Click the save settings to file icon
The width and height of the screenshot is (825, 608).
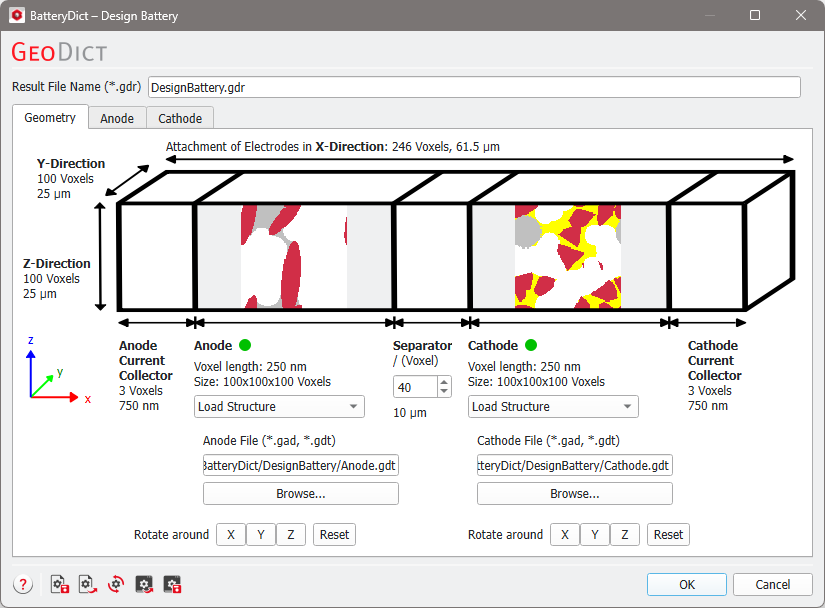(x=59, y=584)
